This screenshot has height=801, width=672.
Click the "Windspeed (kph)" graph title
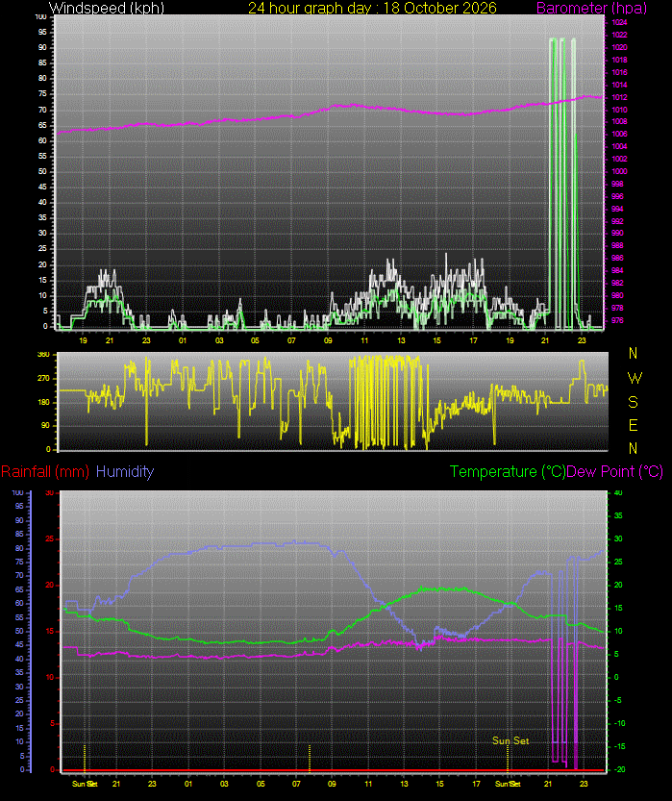coord(107,8)
